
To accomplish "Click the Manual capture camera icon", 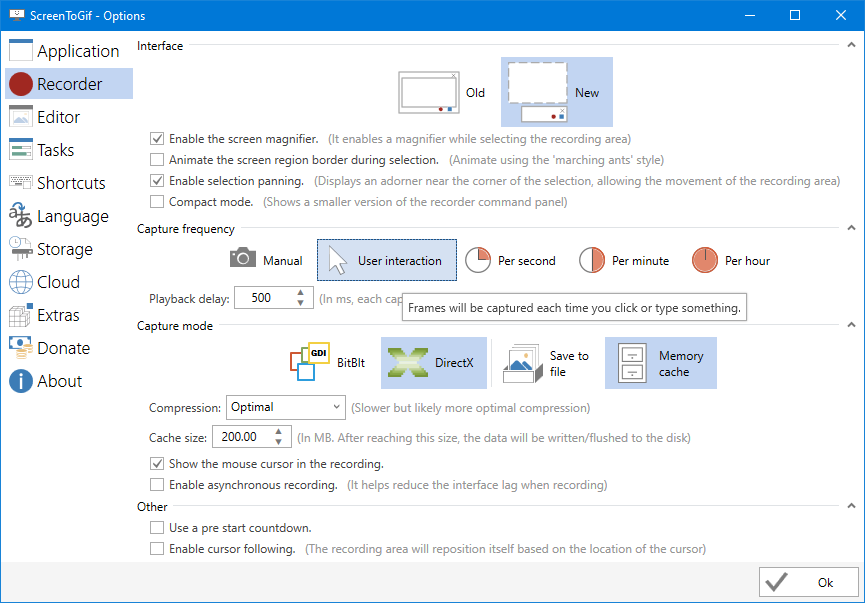I will 242,259.
